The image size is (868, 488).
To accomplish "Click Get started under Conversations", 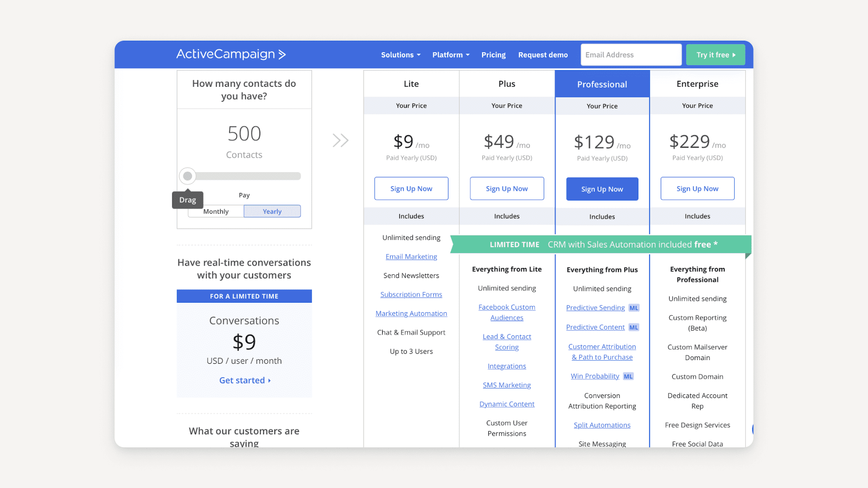I will click(244, 380).
